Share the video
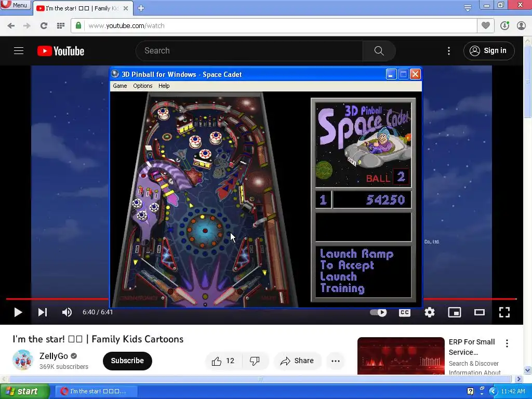Screen dimensions: 532x399 pyautogui.click(x=297, y=361)
